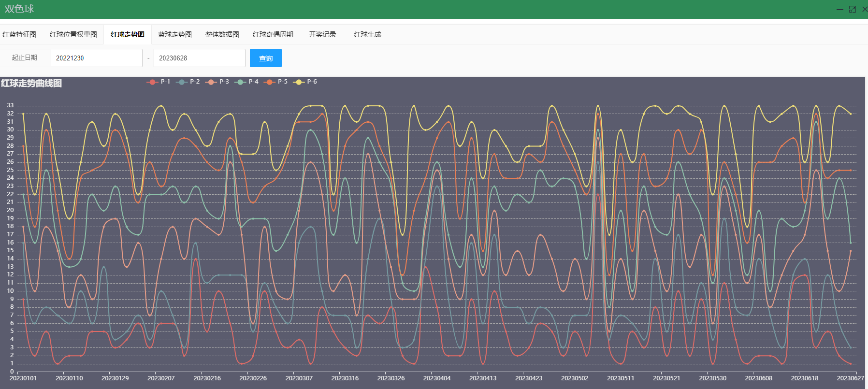Click the start date field 20221230
Viewport: 868px width, 389px height.
click(x=97, y=58)
